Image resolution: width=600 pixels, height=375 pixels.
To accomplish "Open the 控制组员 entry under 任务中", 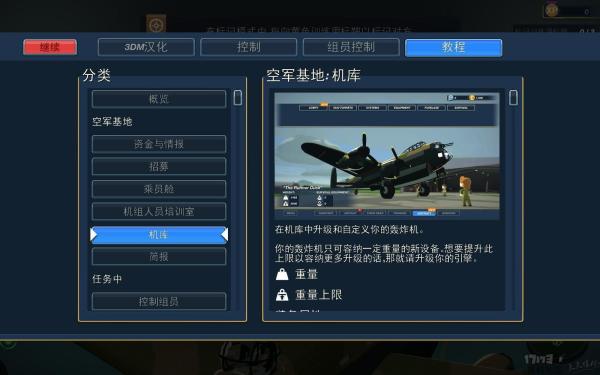I will coord(159,302).
